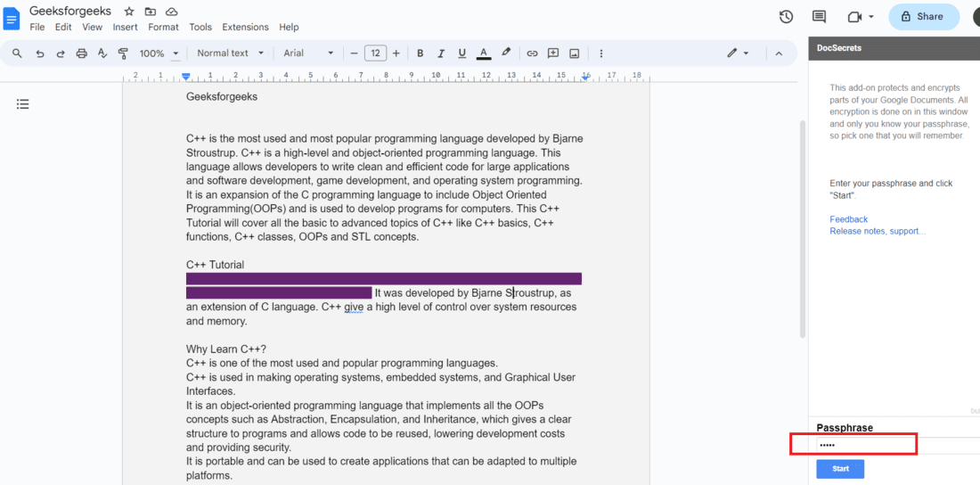Click the move to folder icon
Image resolution: width=980 pixels, height=485 pixels.
(150, 12)
